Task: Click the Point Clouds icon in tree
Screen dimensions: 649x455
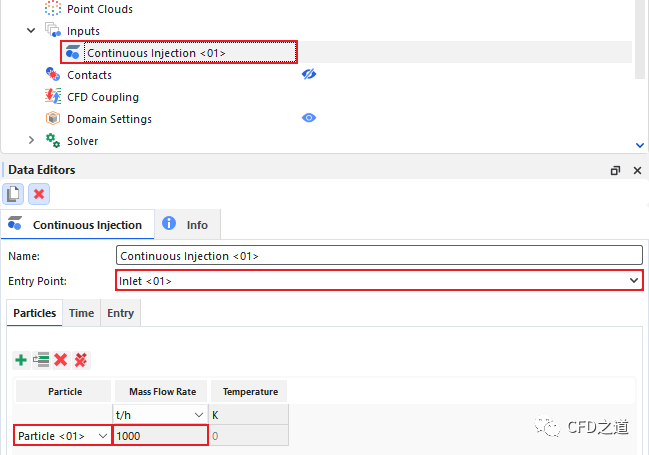Action: click(x=53, y=9)
